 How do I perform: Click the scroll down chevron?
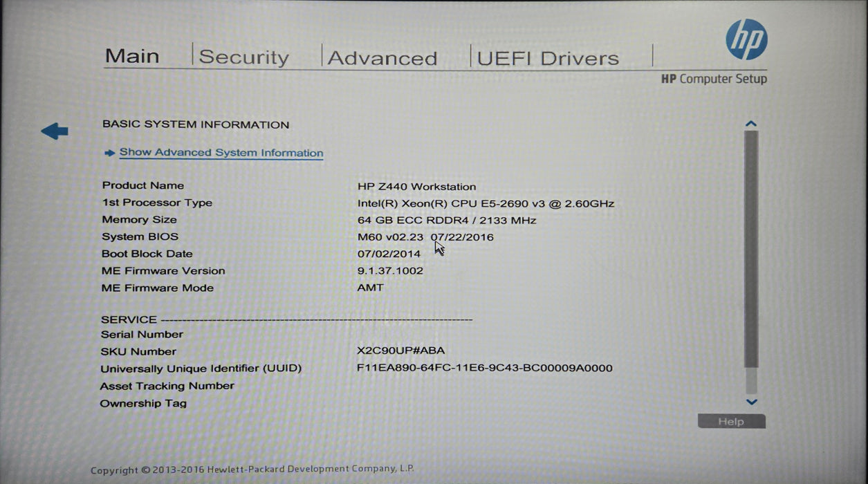[x=752, y=402]
